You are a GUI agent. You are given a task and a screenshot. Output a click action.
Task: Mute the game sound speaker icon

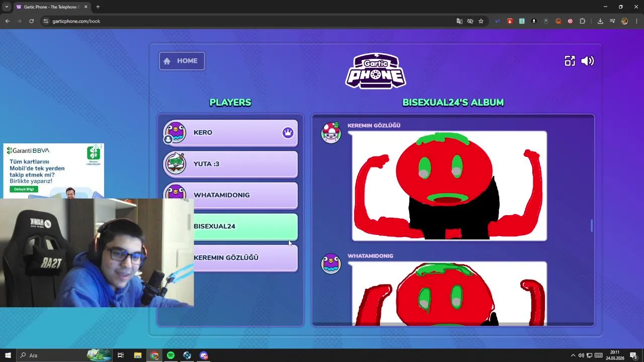[588, 61]
